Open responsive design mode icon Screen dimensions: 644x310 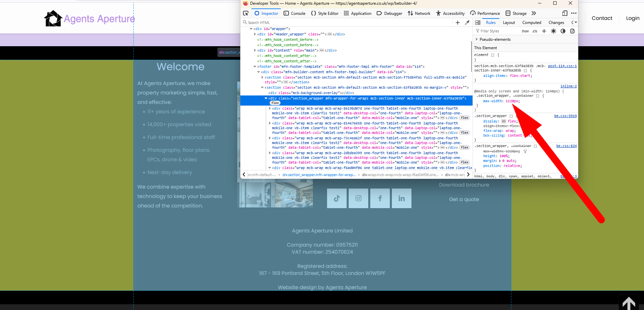pos(565,13)
